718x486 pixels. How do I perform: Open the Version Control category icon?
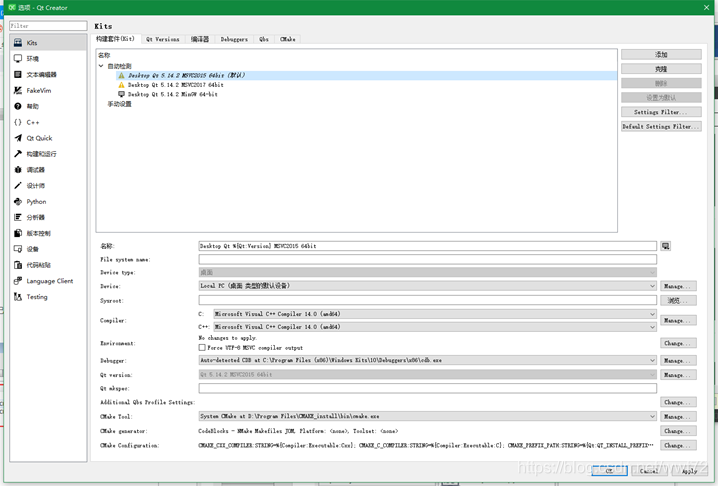click(x=18, y=233)
